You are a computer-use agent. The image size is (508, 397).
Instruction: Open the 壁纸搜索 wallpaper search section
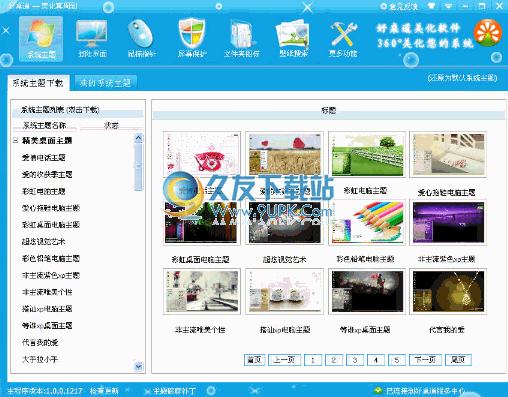(293, 38)
